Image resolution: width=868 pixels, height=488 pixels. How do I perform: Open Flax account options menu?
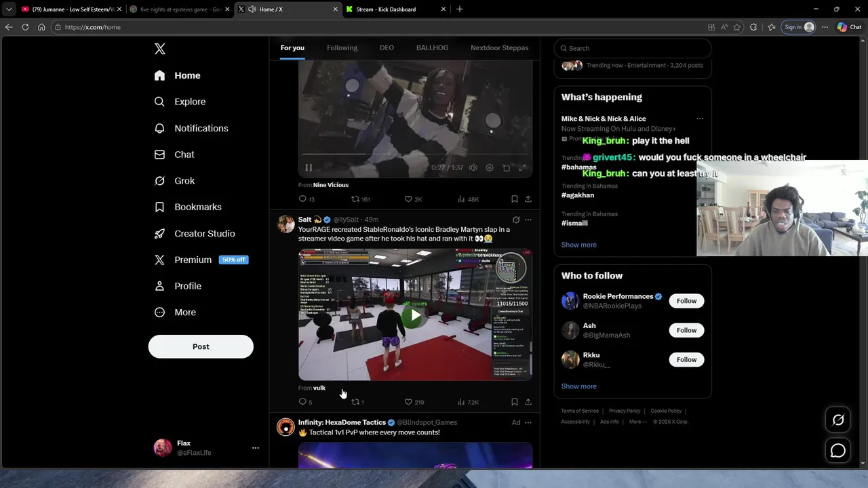(256, 448)
